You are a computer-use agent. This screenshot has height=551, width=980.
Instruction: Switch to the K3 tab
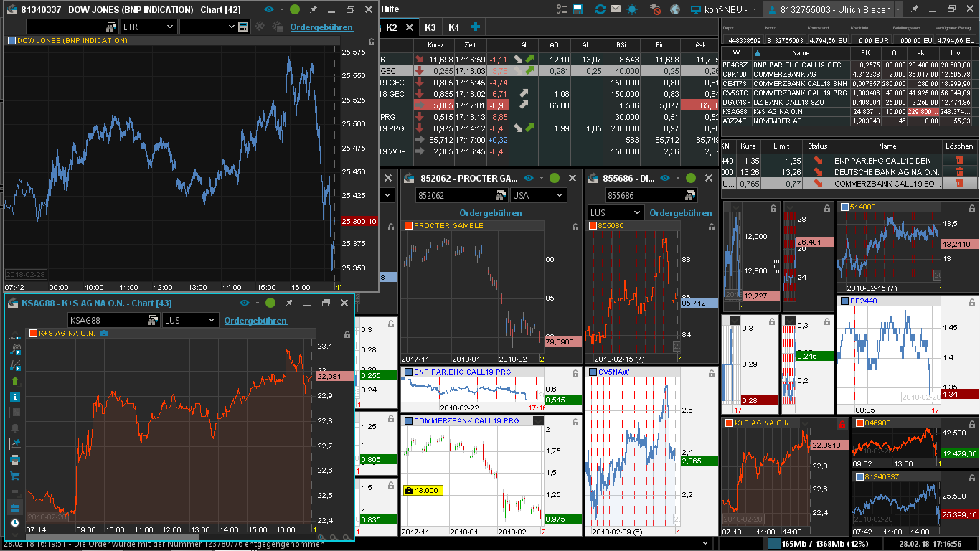click(x=430, y=27)
